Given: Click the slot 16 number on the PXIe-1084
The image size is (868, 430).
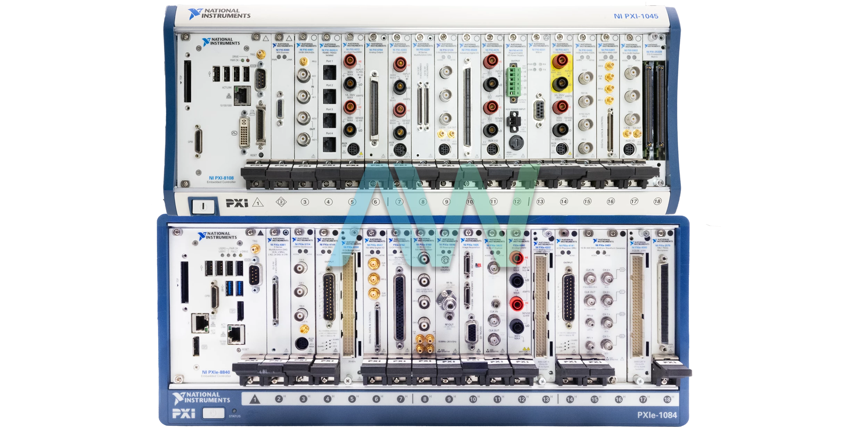Looking at the screenshot, I should 618,399.
